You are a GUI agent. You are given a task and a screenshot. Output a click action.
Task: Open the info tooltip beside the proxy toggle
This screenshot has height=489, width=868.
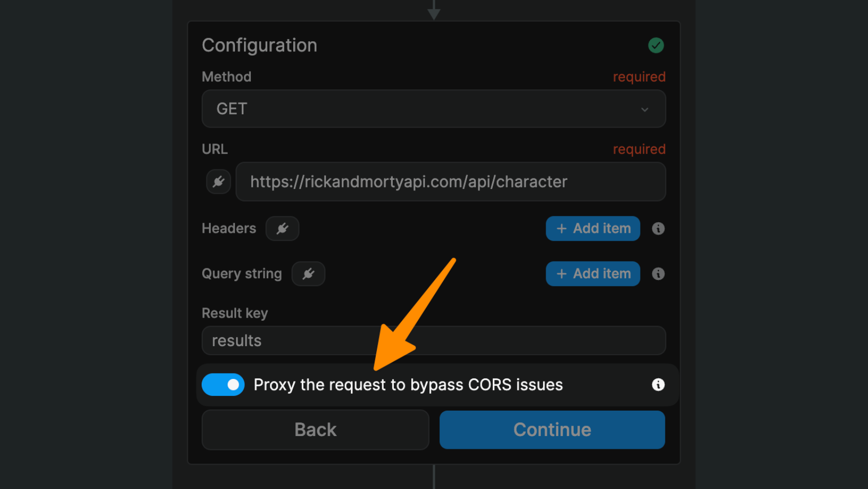(x=658, y=385)
